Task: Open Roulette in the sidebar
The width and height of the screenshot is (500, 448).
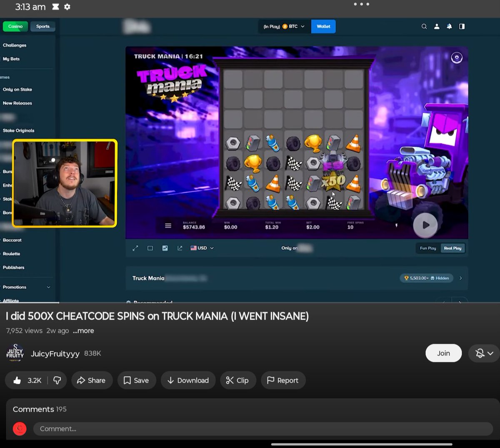Action: click(x=11, y=254)
